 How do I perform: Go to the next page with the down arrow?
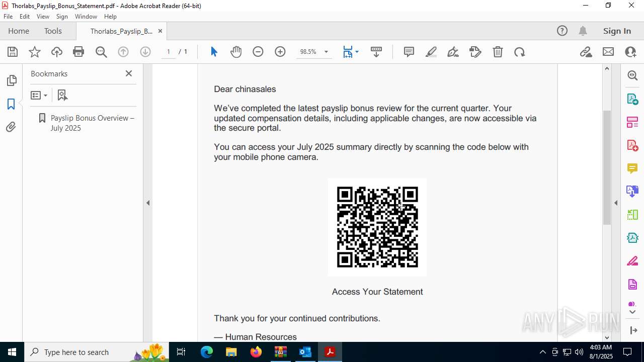pyautogui.click(x=145, y=52)
